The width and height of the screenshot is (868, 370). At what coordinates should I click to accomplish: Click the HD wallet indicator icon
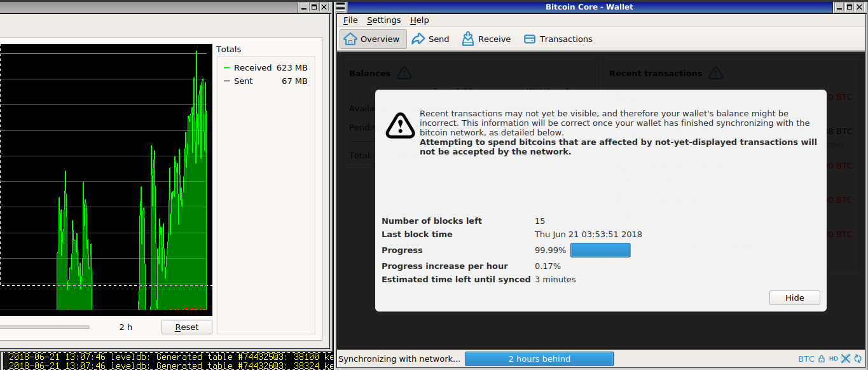[833, 359]
